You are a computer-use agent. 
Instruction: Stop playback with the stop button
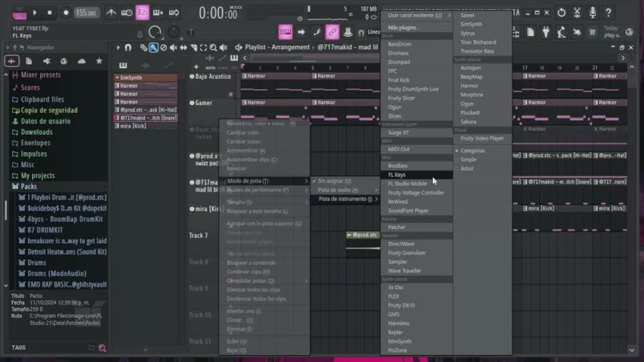tap(49, 13)
